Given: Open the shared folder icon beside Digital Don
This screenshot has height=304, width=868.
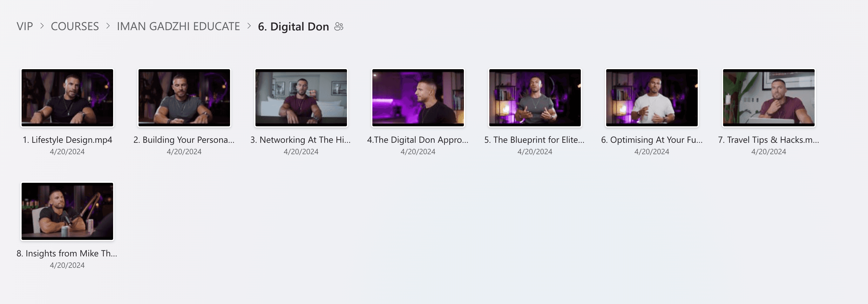Looking at the screenshot, I should (x=339, y=26).
